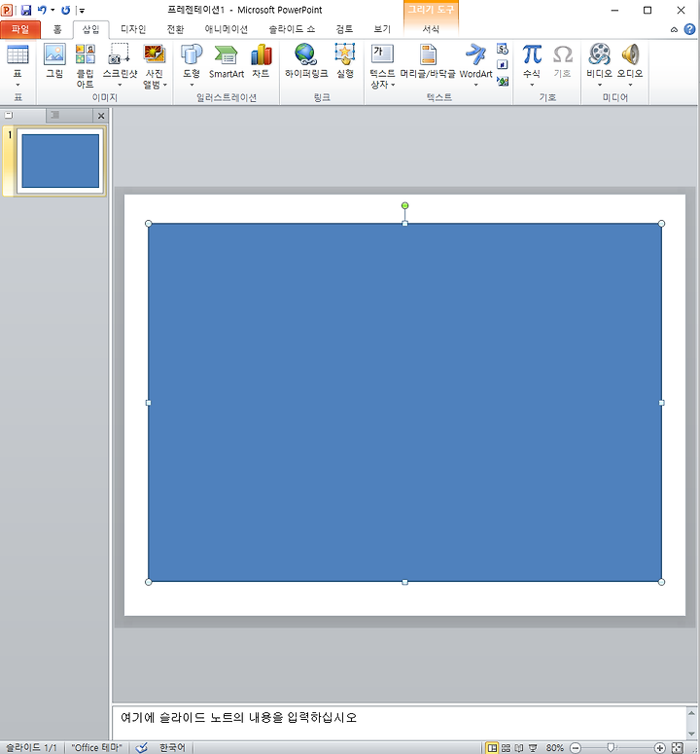
Task: Click the WordArt icon
Action: (x=475, y=54)
